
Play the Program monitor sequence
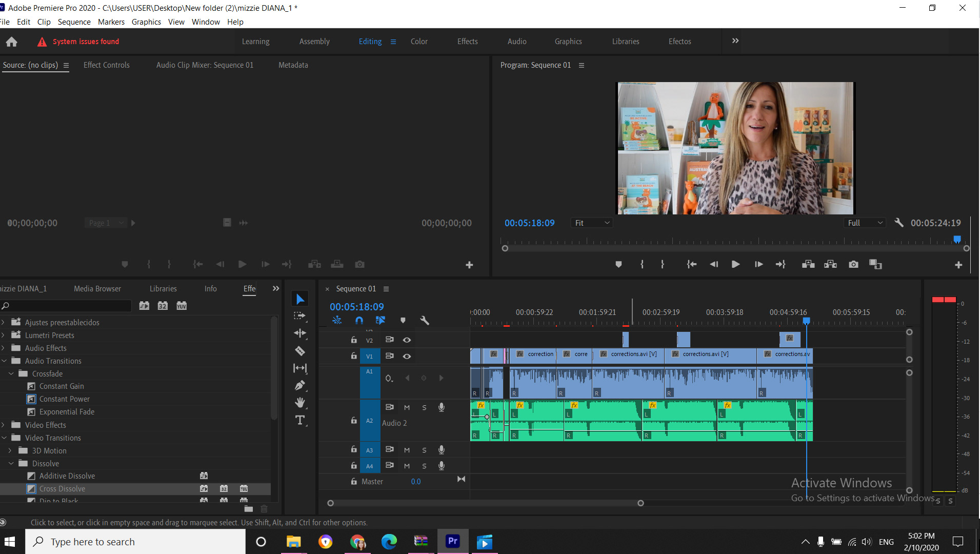click(x=735, y=264)
